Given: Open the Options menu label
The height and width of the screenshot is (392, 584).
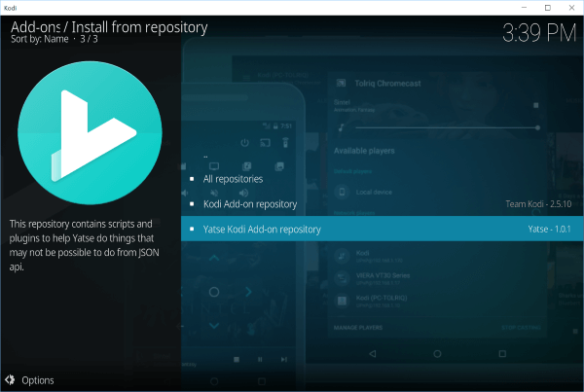Looking at the screenshot, I should [38, 380].
